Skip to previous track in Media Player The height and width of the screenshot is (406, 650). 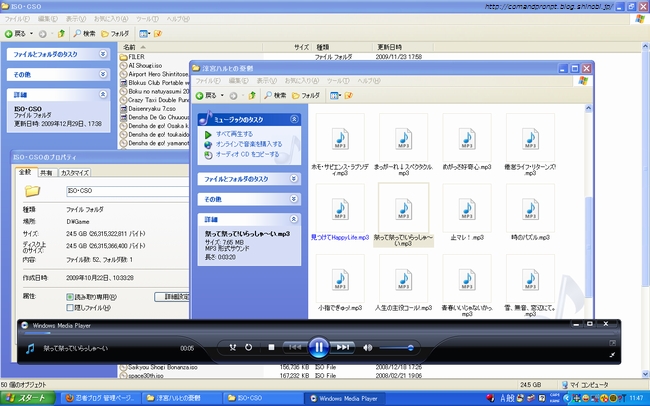click(x=295, y=348)
